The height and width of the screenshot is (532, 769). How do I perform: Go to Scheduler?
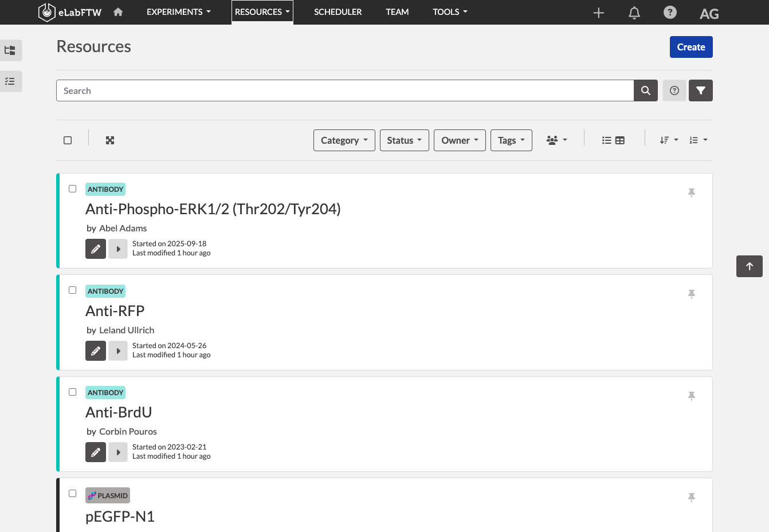click(x=338, y=12)
